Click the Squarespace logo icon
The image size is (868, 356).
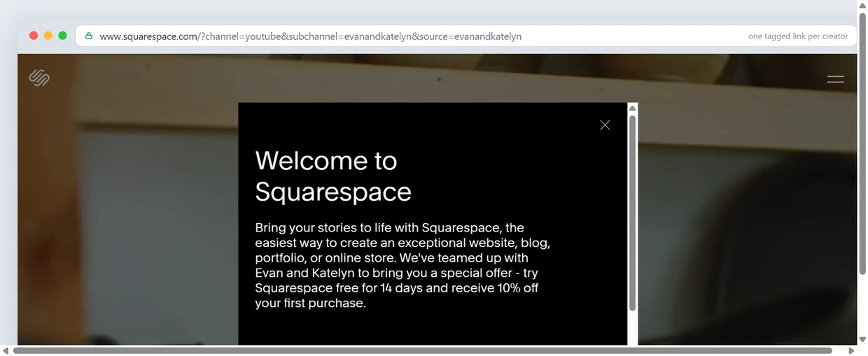(x=39, y=78)
